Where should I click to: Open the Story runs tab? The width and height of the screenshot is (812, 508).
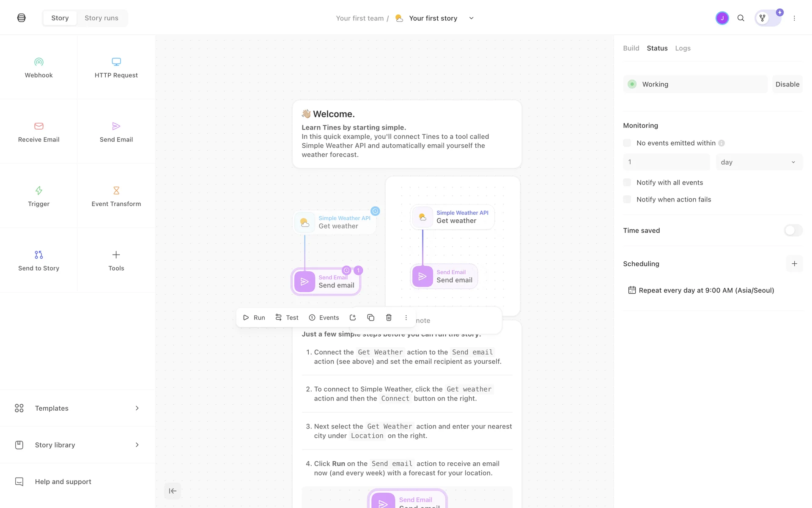tap(101, 18)
